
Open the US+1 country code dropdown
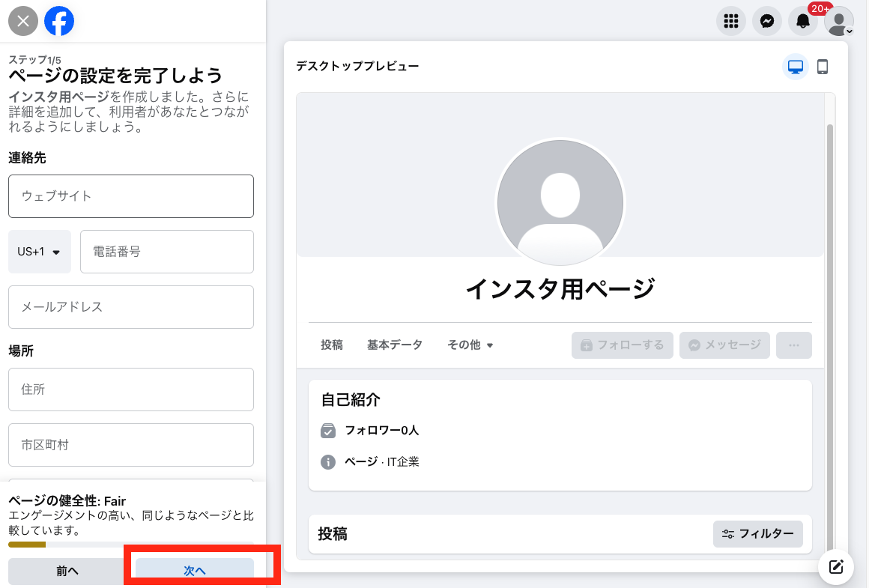point(39,252)
